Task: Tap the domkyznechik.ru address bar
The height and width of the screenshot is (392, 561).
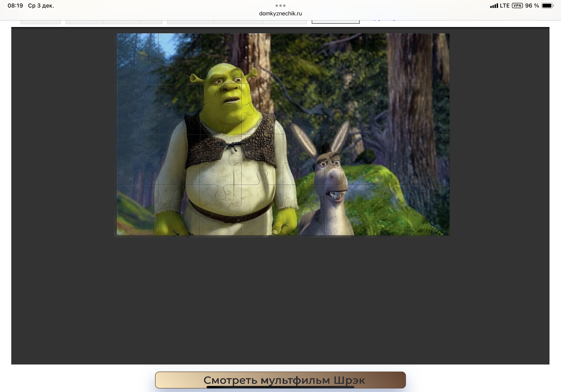Action: coord(280,13)
